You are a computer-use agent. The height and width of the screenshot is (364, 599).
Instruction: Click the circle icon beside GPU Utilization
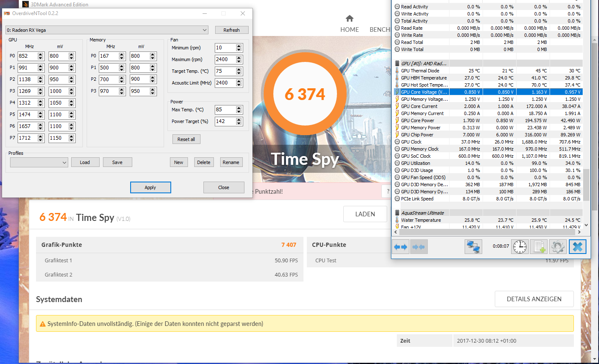(397, 163)
